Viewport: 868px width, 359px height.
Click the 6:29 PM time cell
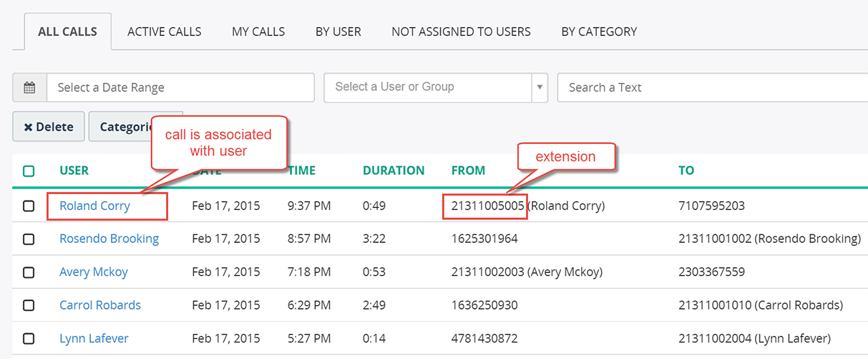tap(309, 305)
